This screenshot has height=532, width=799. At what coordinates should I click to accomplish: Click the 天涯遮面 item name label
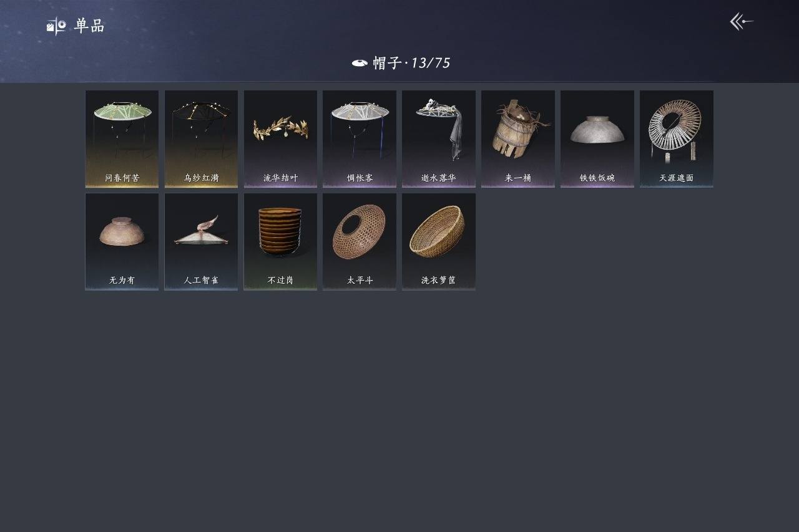[677, 178]
